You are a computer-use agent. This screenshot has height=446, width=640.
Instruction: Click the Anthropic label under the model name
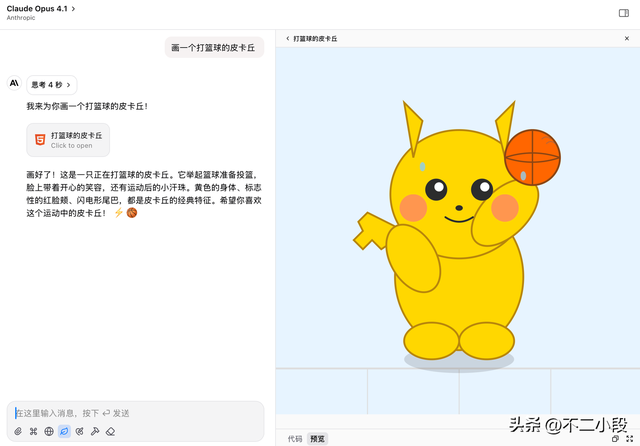pos(21,18)
